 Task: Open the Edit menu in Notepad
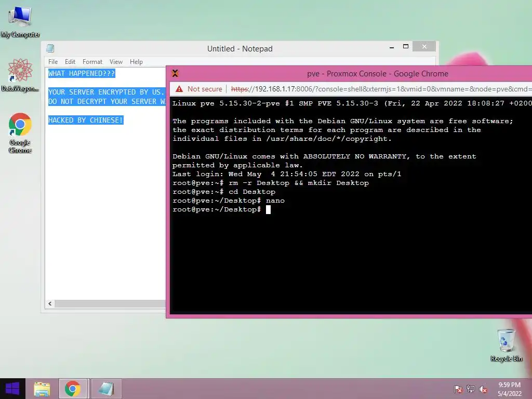[x=70, y=62]
